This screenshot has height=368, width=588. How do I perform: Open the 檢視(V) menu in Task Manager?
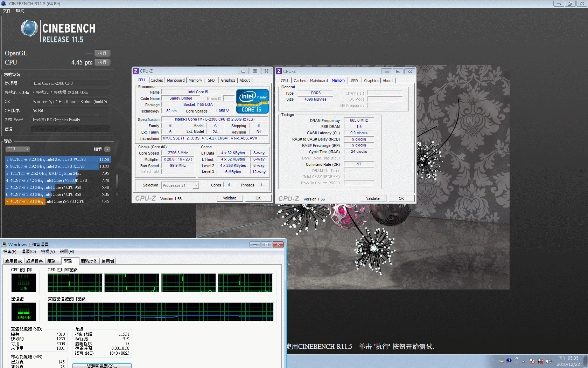click(48, 252)
